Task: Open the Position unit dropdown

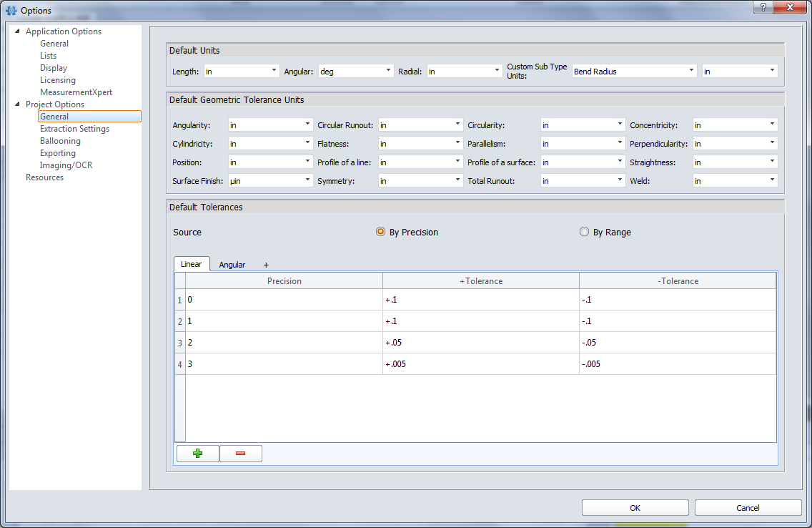Action: 270,162
